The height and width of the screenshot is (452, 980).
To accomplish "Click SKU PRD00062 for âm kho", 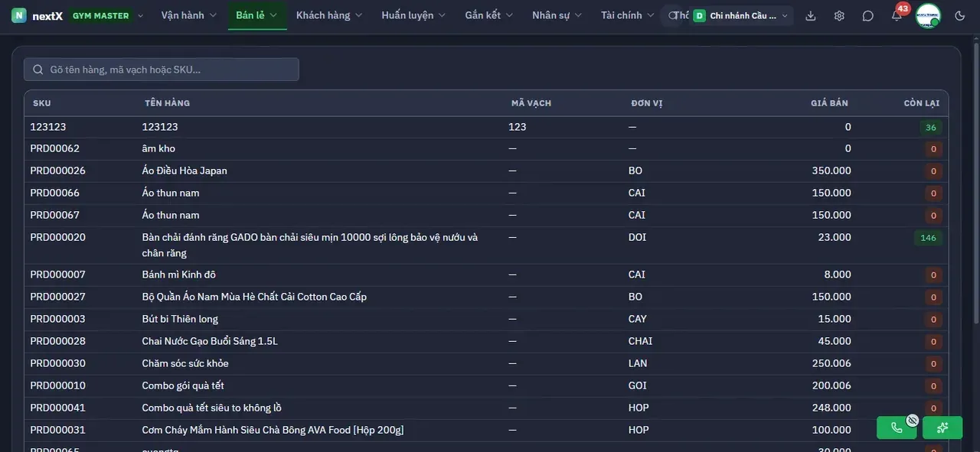I will point(55,148).
